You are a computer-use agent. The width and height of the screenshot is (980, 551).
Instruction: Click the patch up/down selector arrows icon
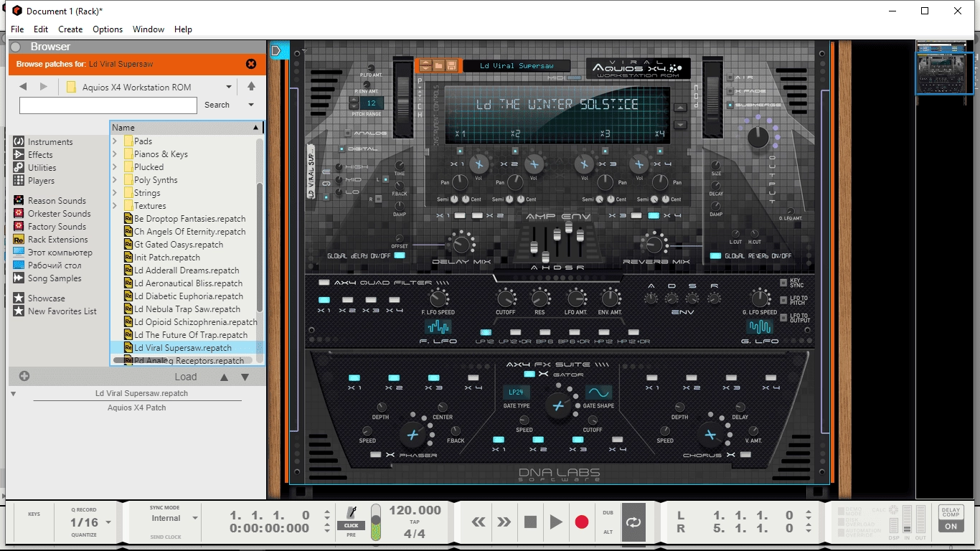coord(425,65)
